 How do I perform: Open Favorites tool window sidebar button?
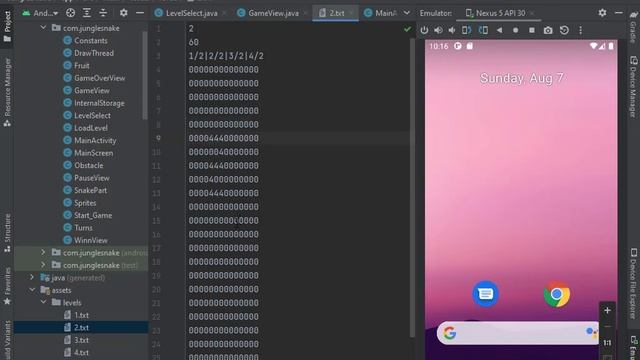pyautogui.click(x=7, y=286)
